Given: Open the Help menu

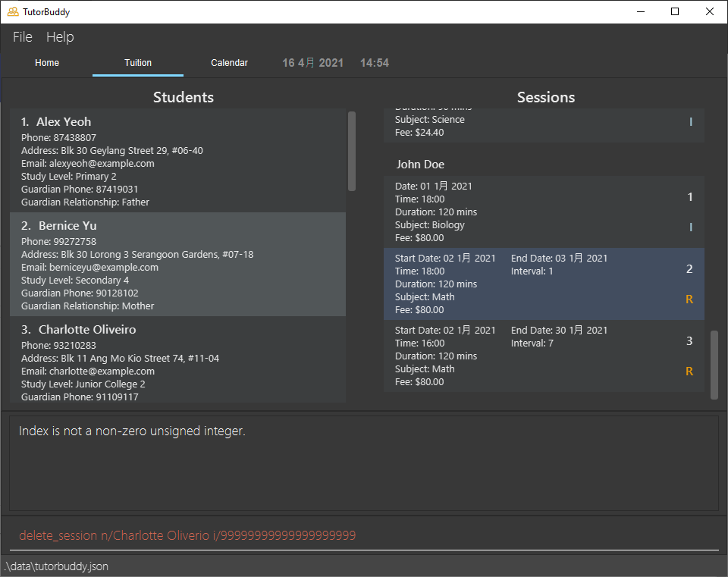Looking at the screenshot, I should click(x=60, y=36).
